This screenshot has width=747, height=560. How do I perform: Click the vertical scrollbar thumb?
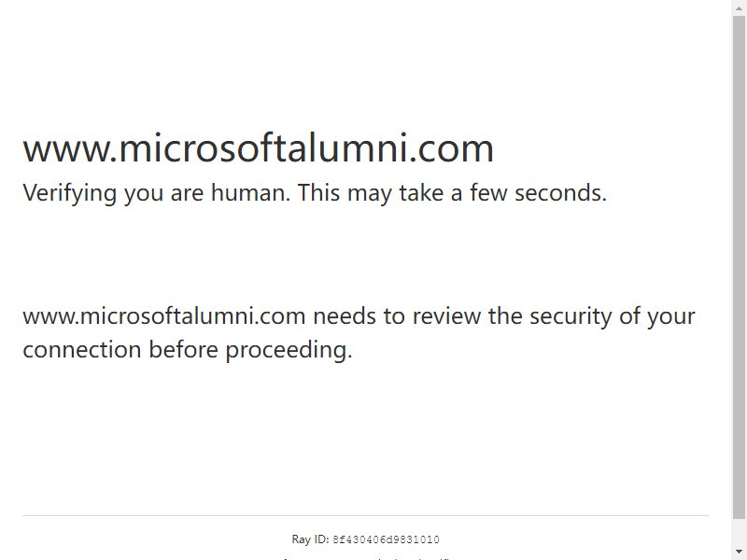click(x=739, y=268)
